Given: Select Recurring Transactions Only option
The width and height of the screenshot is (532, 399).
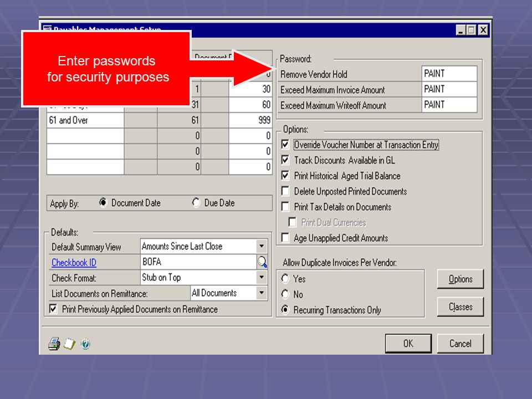Looking at the screenshot, I should (x=285, y=310).
